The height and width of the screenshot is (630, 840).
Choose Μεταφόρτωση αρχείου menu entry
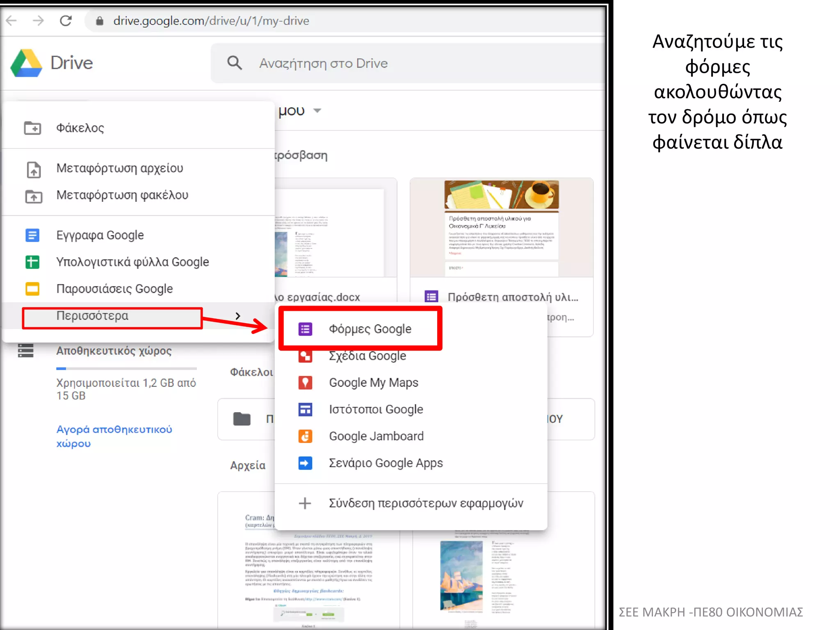click(x=119, y=168)
